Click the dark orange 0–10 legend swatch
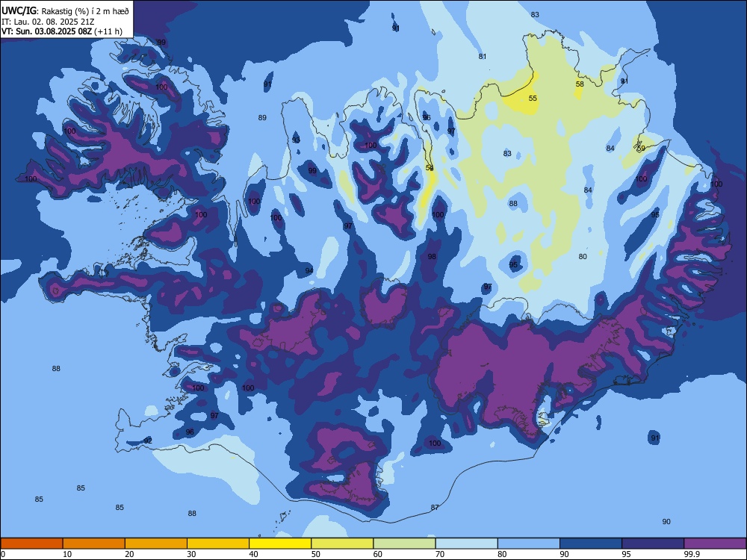747x560 pixels. [x=31, y=544]
